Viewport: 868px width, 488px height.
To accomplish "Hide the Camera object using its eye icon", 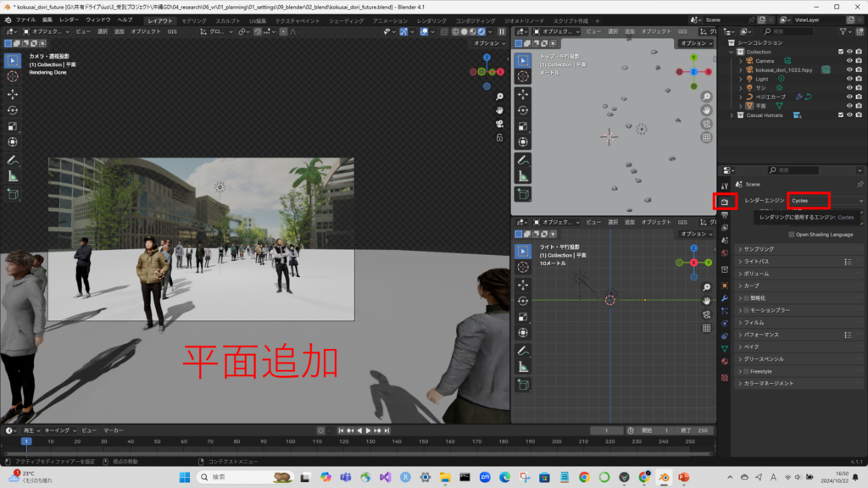I will tap(849, 61).
